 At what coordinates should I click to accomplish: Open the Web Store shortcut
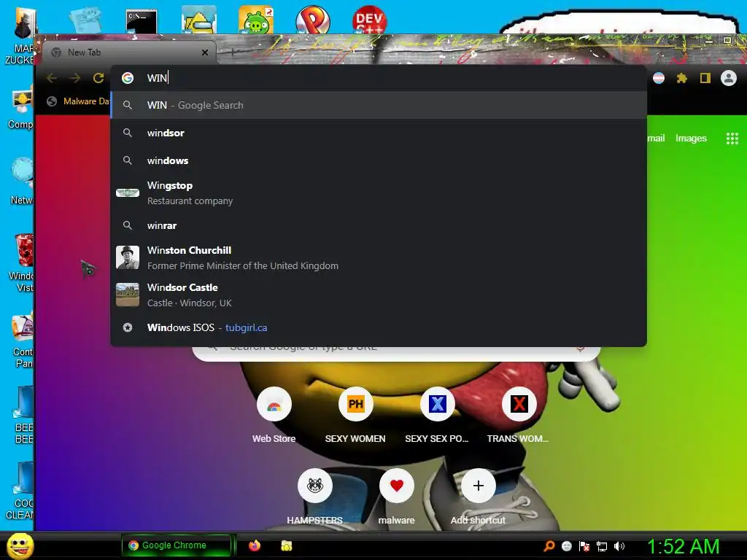pyautogui.click(x=274, y=404)
